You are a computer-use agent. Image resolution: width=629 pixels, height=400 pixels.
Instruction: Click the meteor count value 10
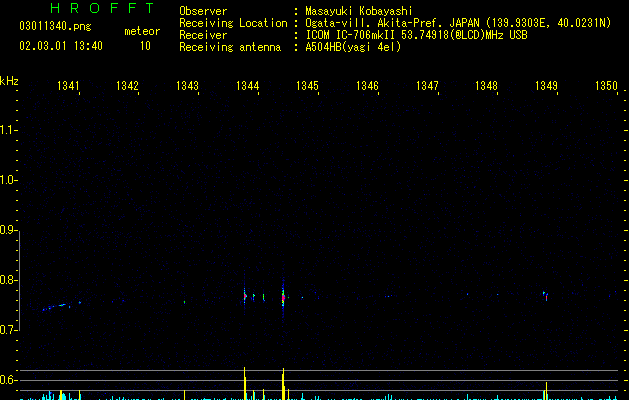145,46
